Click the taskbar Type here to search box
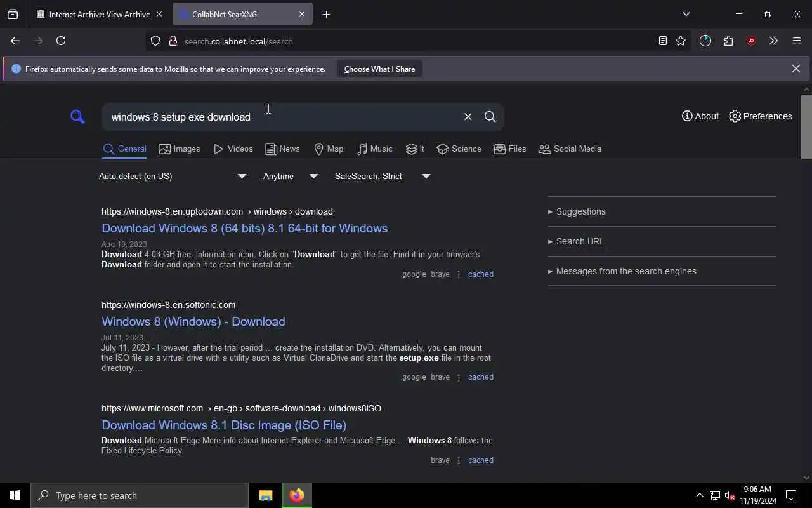 (140, 495)
